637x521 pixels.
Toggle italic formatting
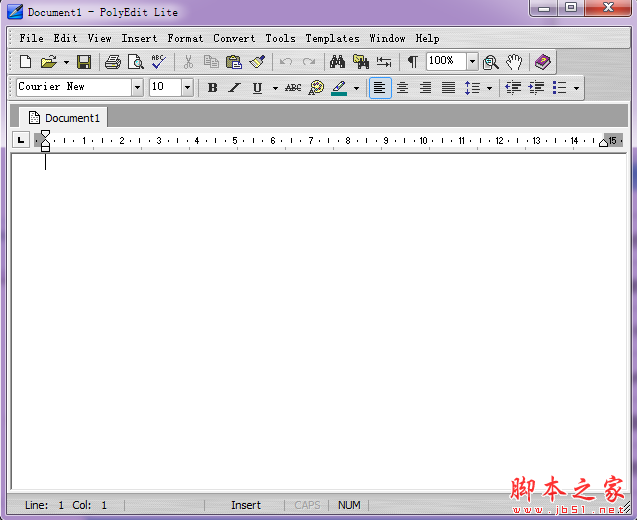[x=234, y=87]
